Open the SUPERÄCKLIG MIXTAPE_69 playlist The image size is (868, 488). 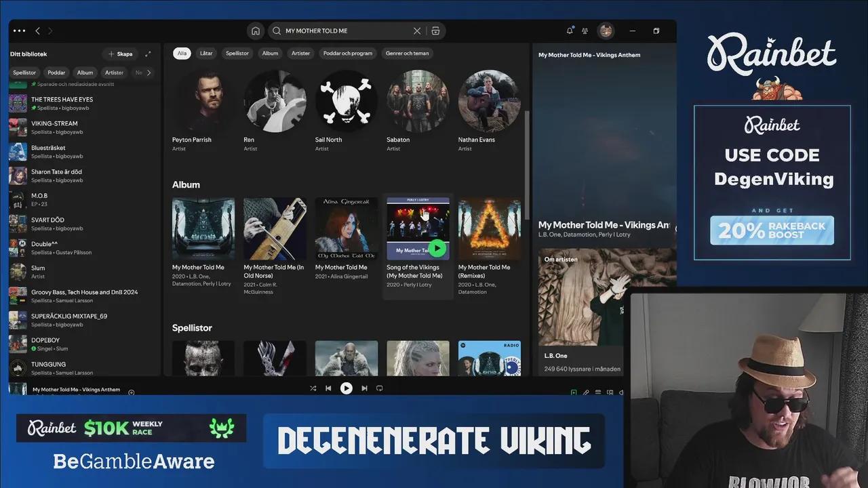click(85, 320)
